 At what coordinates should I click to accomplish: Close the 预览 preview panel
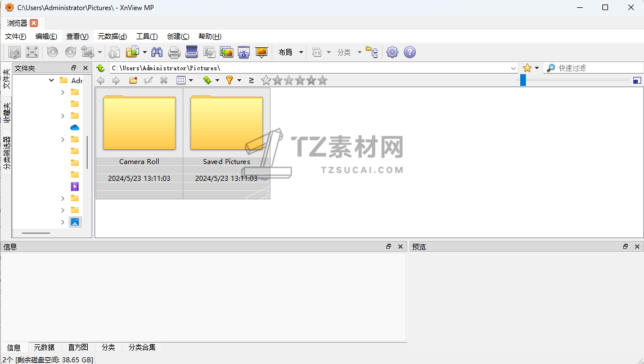(x=637, y=247)
